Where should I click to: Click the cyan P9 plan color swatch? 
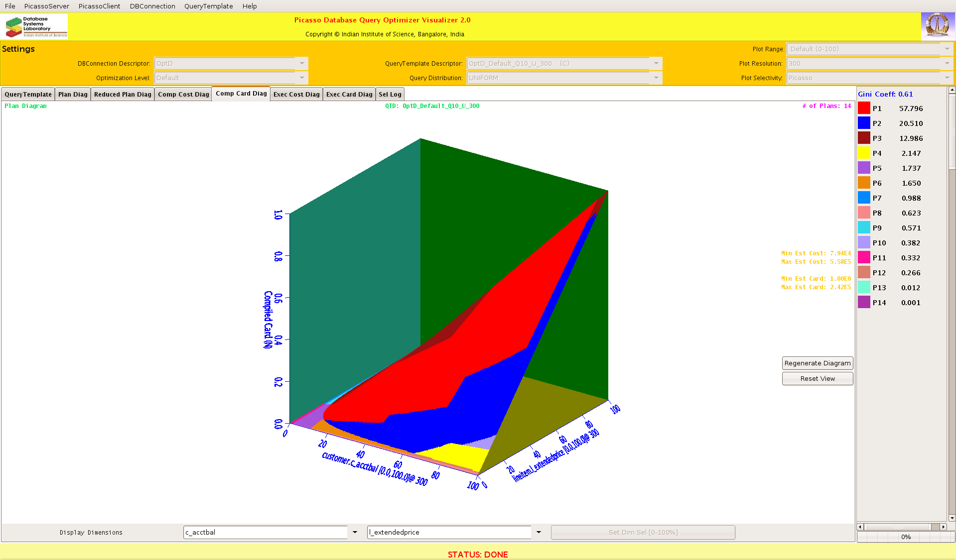tap(864, 228)
